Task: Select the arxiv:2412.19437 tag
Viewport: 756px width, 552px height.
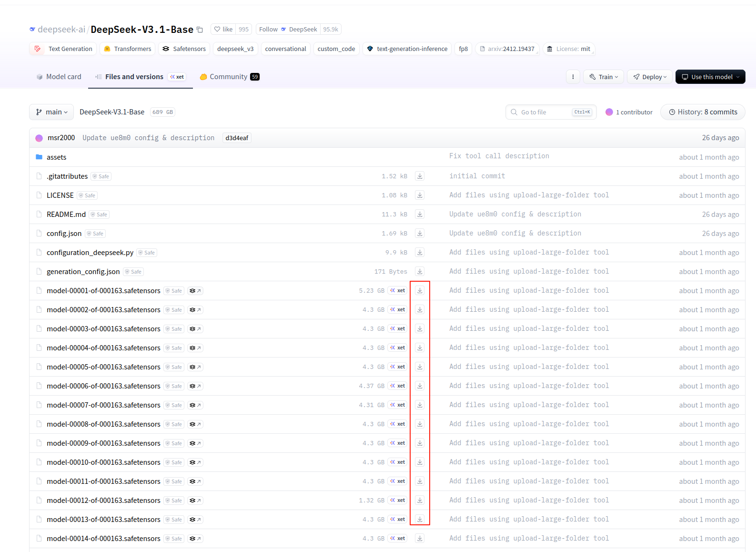Action: pyautogui.click(x=507, y=49)
